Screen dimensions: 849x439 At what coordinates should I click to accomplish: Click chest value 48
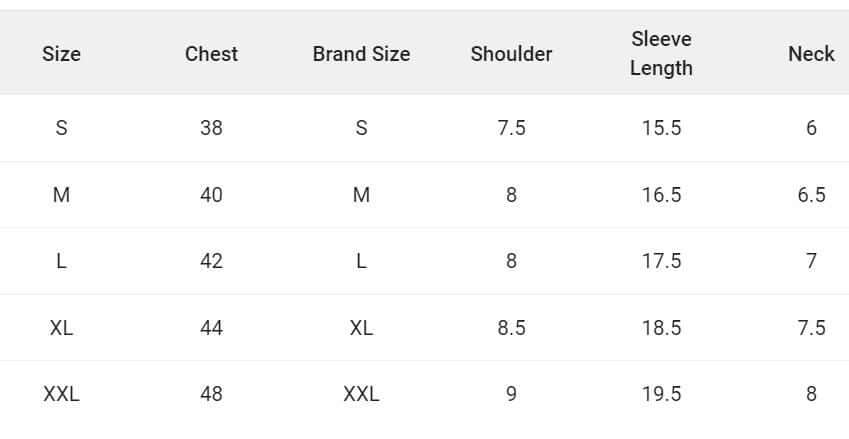211,394
